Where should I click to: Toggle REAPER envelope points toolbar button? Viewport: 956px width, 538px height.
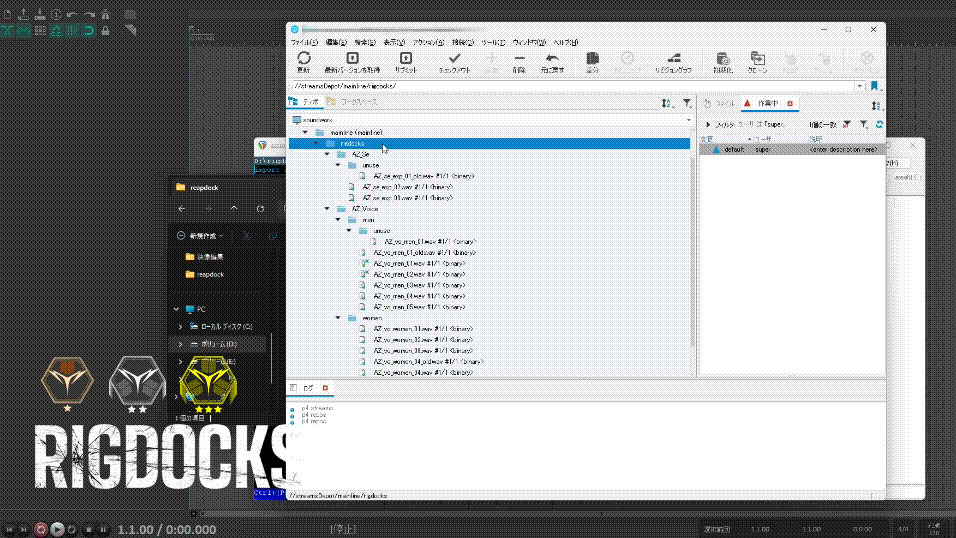click(x=56, y=30)
